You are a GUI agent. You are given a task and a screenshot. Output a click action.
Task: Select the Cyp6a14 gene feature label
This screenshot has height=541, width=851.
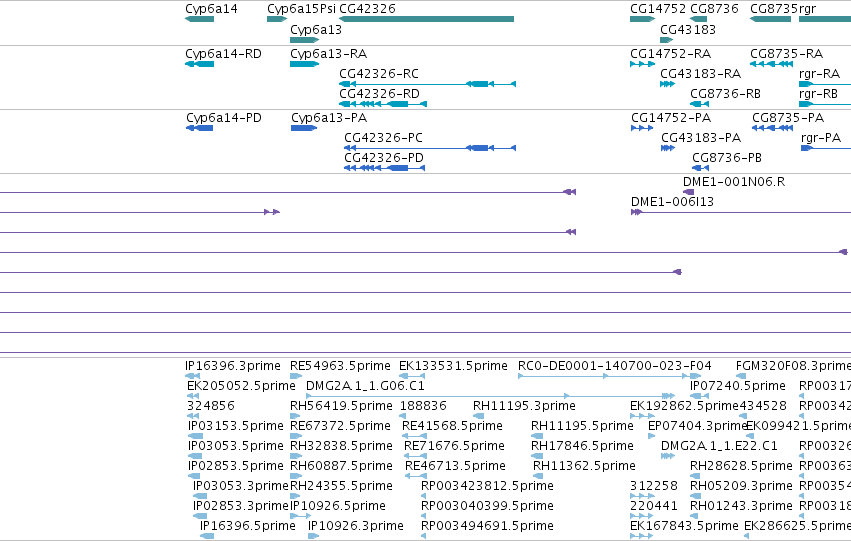(211, 9)
